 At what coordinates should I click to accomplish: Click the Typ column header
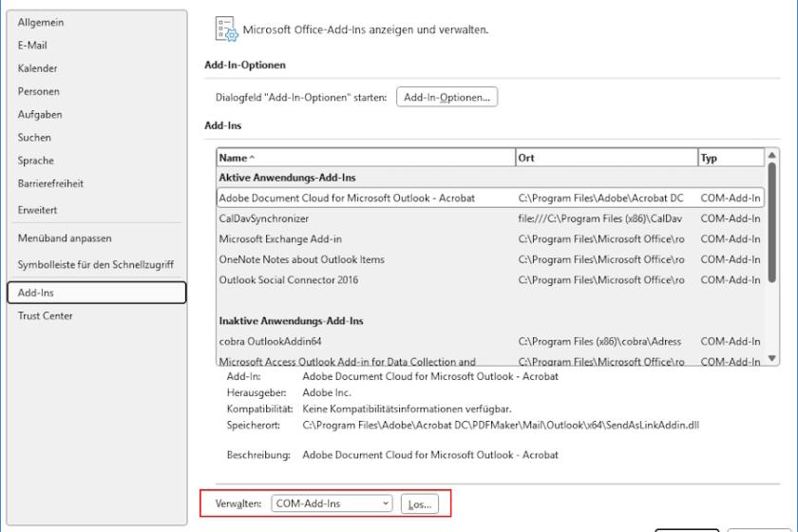pyautogui.click(x=731, y=158)
